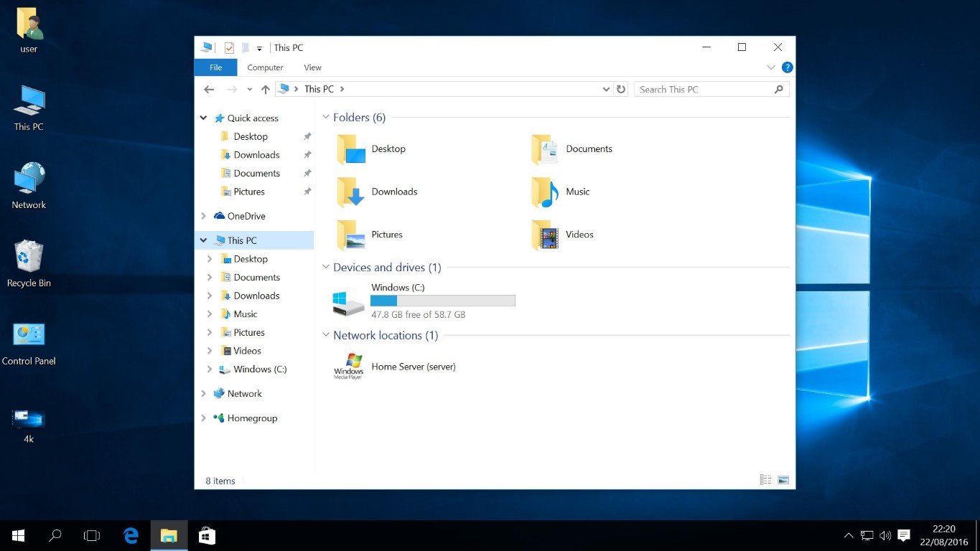Click This PC in the address breadcrumb
The height and width of the screenshot is (551, 980).
(x=319, y=90)
